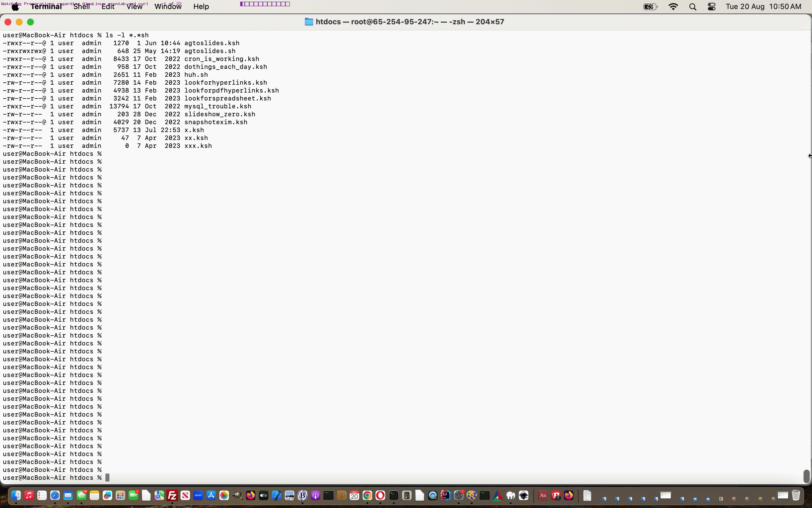This screenshot has width=812, height=508.
Task: Open Calendar showing Aug 20
Action: pos(354,495)
